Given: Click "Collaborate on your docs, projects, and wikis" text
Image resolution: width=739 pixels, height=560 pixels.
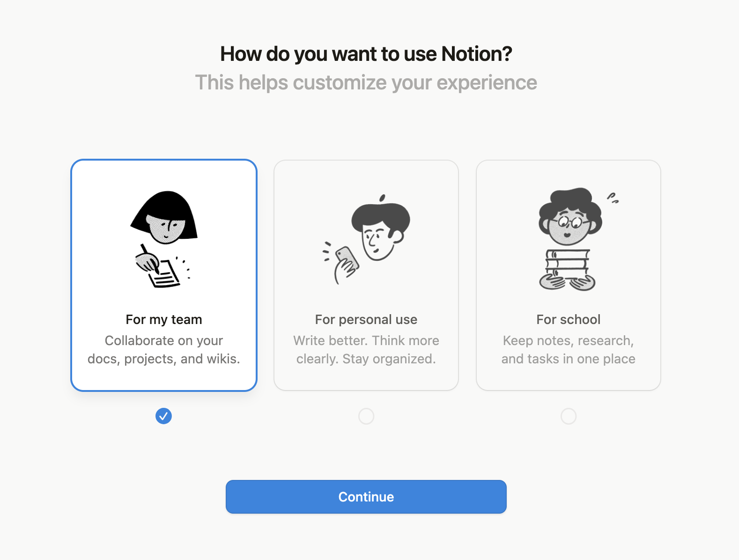Looking at the screenshot, I should (164, 350).
